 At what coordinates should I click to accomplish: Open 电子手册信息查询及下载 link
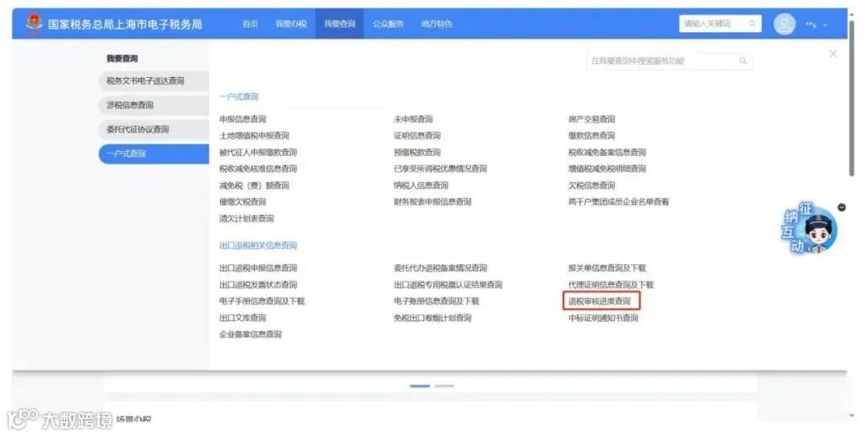pyautogui.click(x=262, y=302)
